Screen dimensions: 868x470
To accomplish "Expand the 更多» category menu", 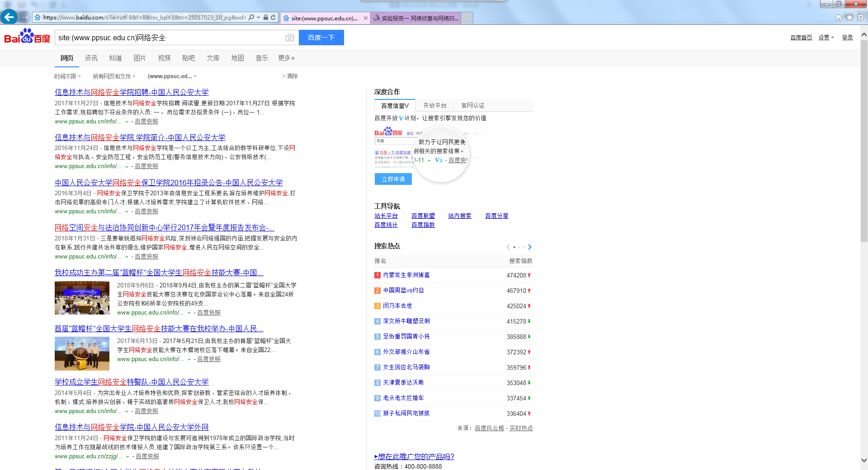I will click(286, 58).
